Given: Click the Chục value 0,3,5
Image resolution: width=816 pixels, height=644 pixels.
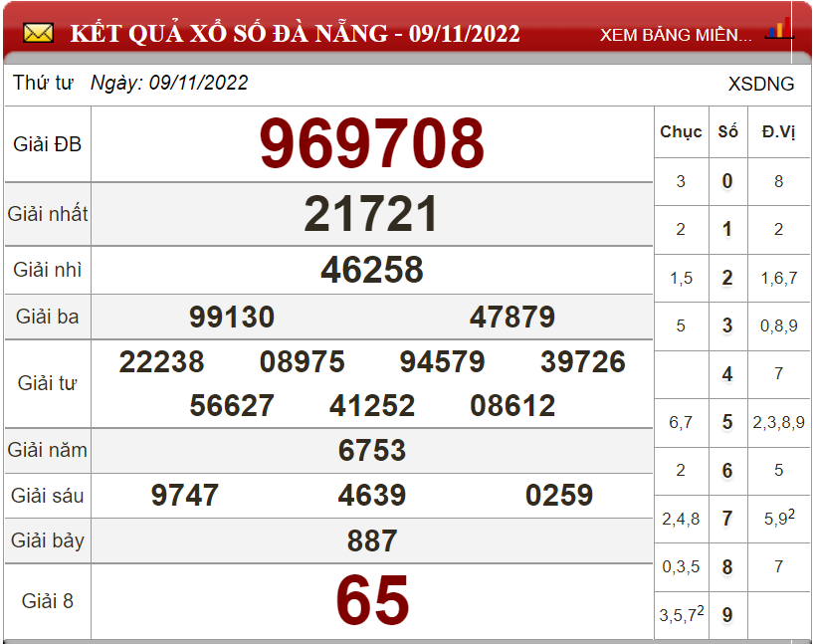Looking at the screenshot, I should [x=681, y=566].
